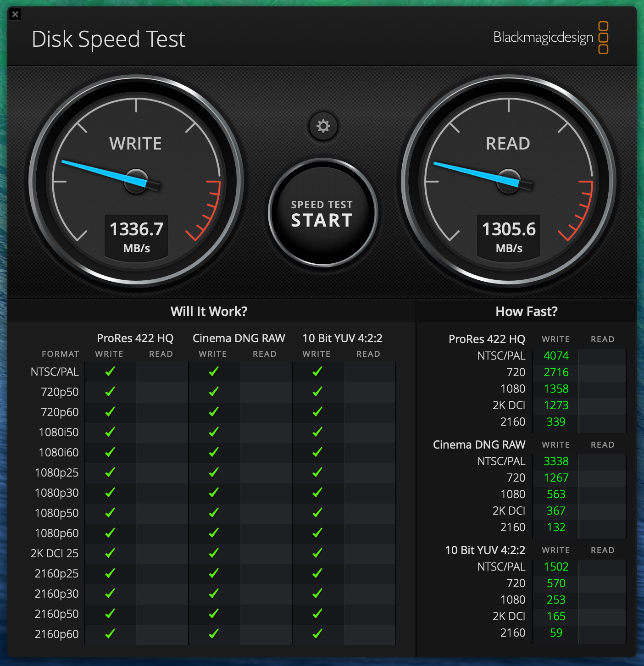
Task: Click the 1080p25 format row label
Action: 57,472
